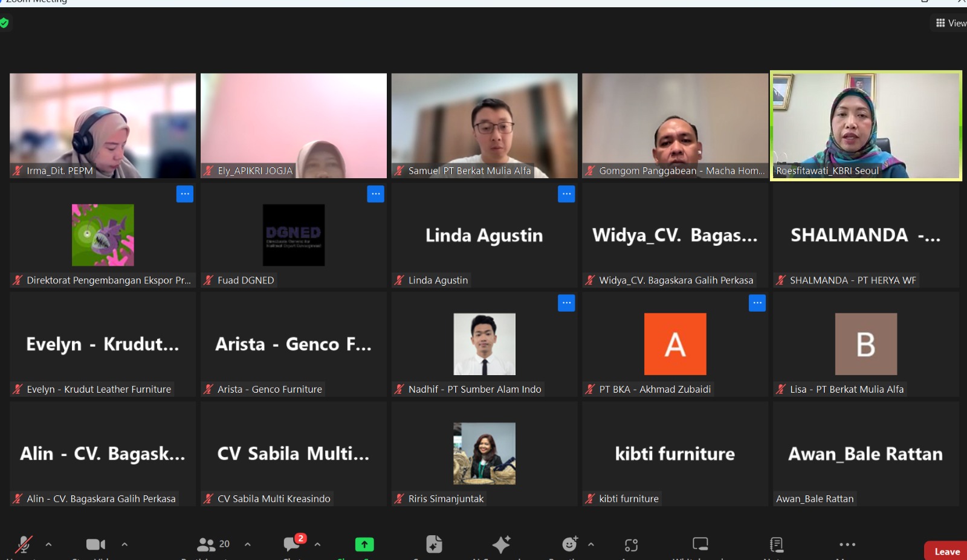Click the large 'Evelyn - Krudut...' name
The width and height of the screenshot is (967, 560).
tap(103, 344)
